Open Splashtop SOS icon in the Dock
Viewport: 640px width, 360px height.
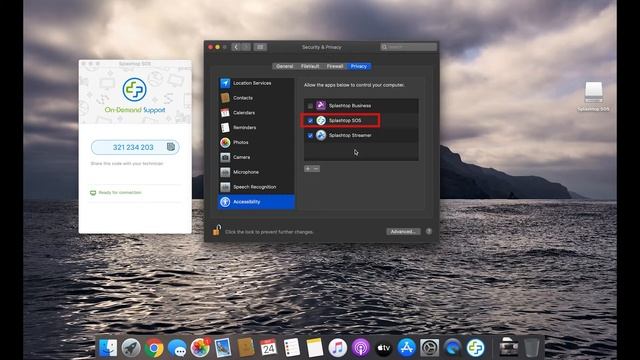476,348
